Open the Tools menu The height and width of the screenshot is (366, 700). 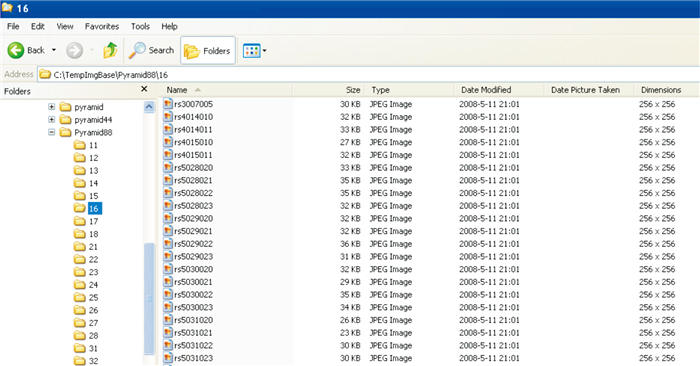(x=140, y=26)
